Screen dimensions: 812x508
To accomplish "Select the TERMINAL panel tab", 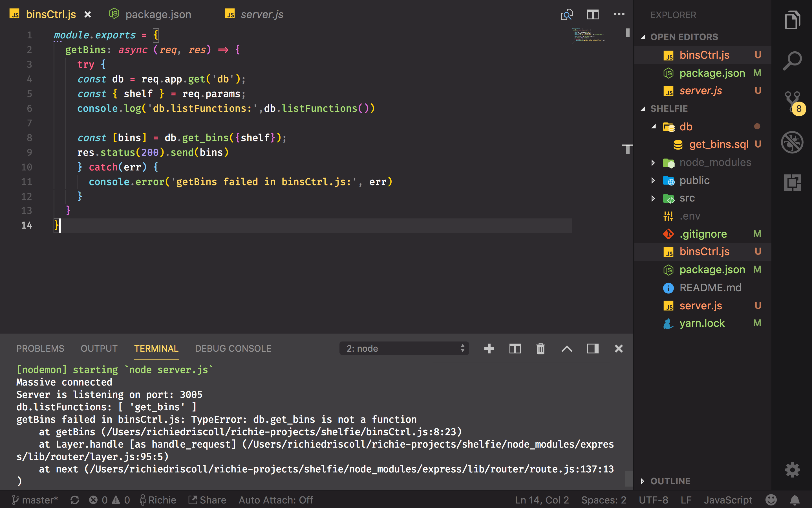I will (x=156, y=349).
